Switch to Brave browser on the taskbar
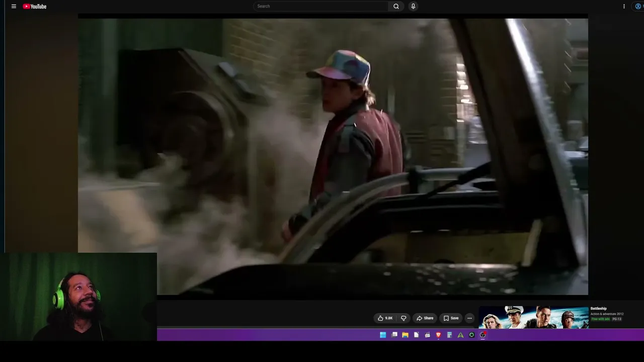 [x=438, y=335]
